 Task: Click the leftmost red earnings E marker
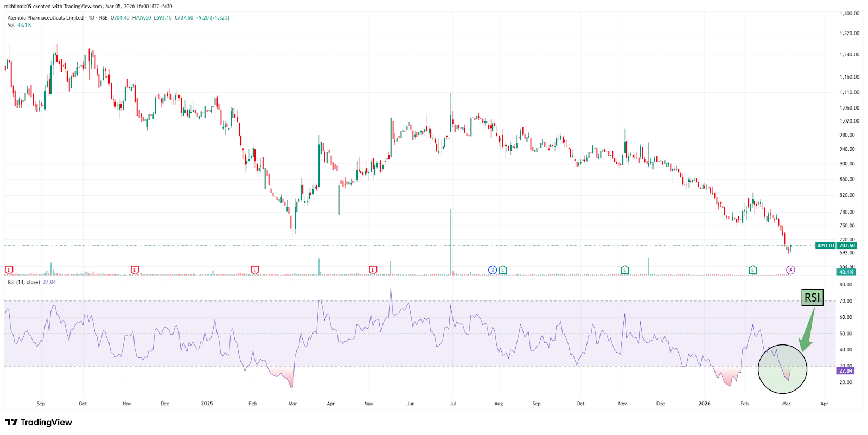pyautogui.click(x=9, y=270)
